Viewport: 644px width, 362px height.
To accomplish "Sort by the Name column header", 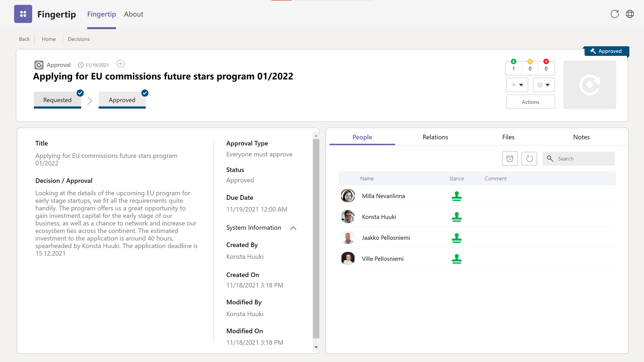I will 367,179.
